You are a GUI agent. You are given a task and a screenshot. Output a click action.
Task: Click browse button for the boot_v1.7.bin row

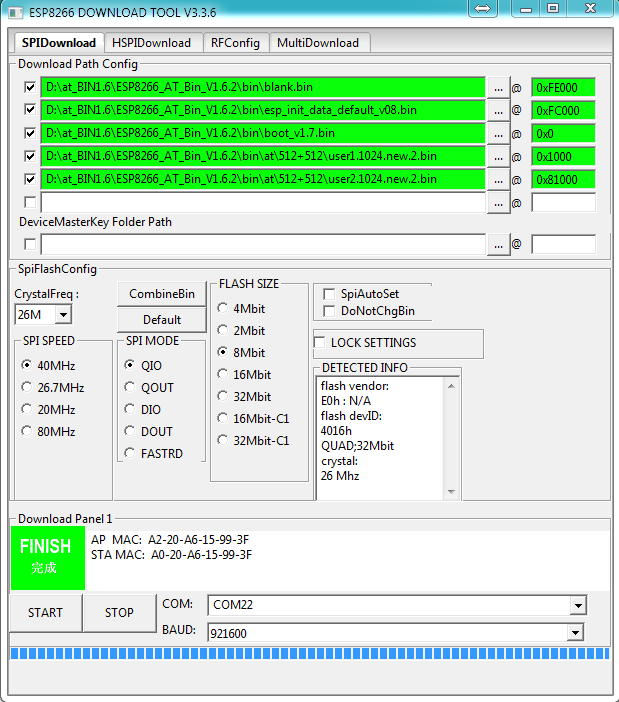point(498,134)
